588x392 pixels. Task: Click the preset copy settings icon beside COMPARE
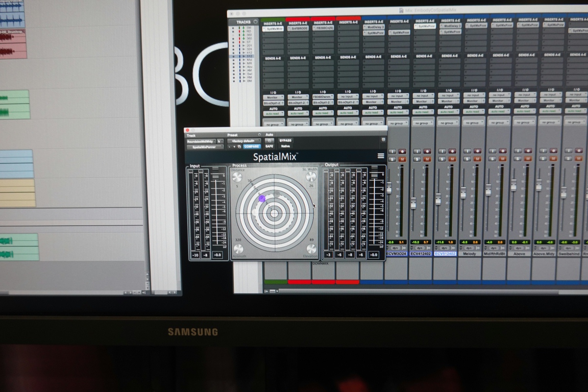[x=240, y=147]
